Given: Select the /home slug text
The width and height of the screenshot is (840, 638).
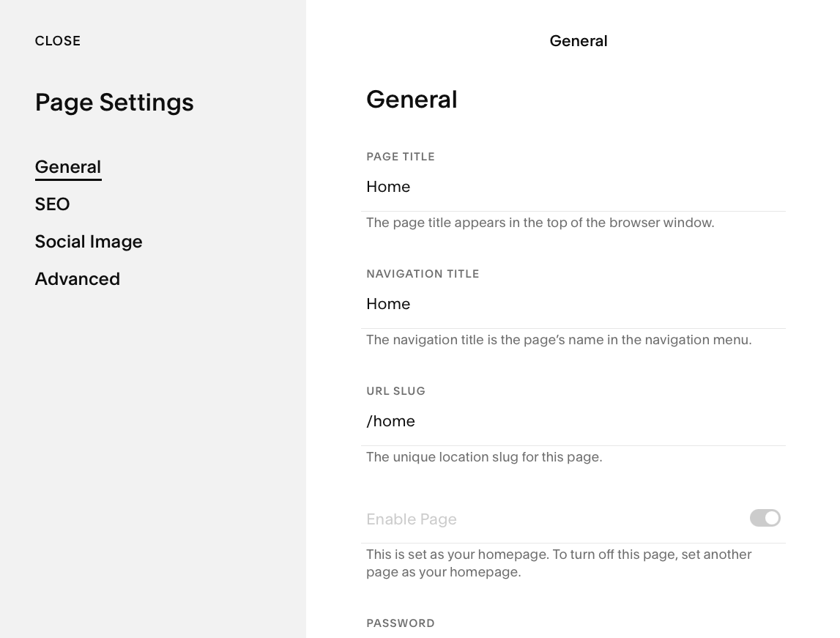Looking at the screenshot, I should pyautogui.click(x=390, y=421).
